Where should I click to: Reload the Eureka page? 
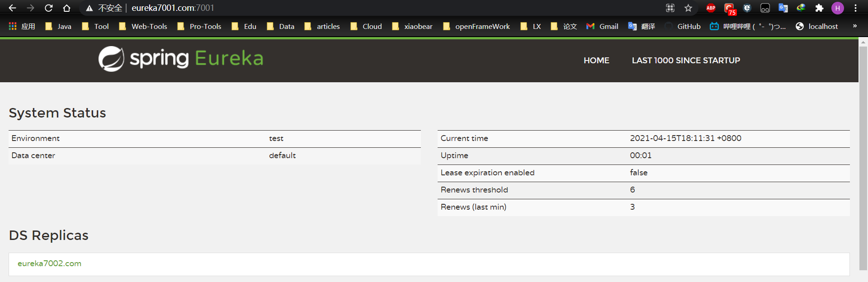(x=48, y=8)
